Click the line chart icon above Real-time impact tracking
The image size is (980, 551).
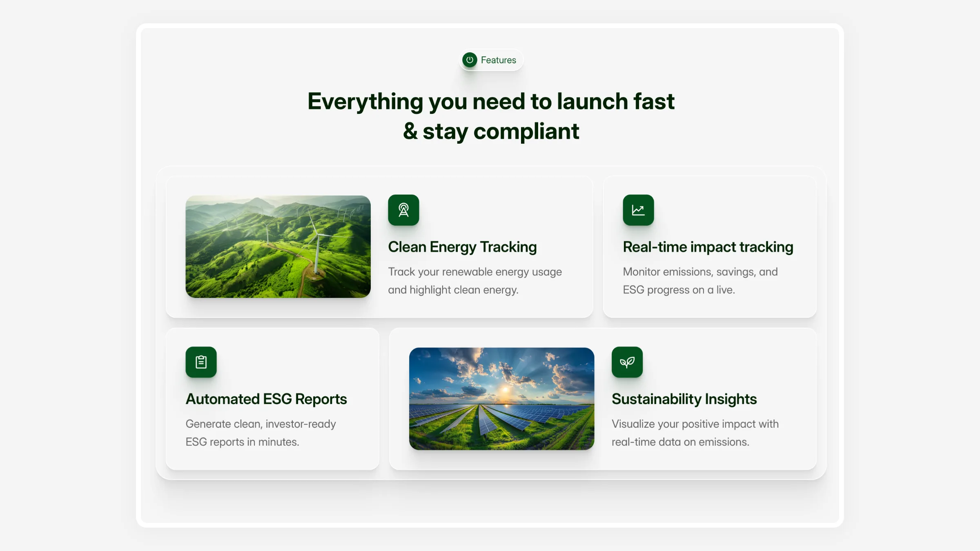tap(638, 210)
